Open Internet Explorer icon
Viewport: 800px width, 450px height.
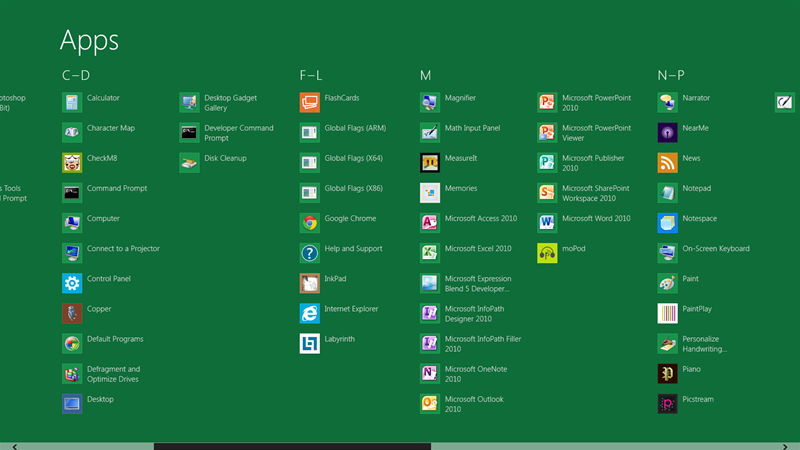click(x=310, y=313)
